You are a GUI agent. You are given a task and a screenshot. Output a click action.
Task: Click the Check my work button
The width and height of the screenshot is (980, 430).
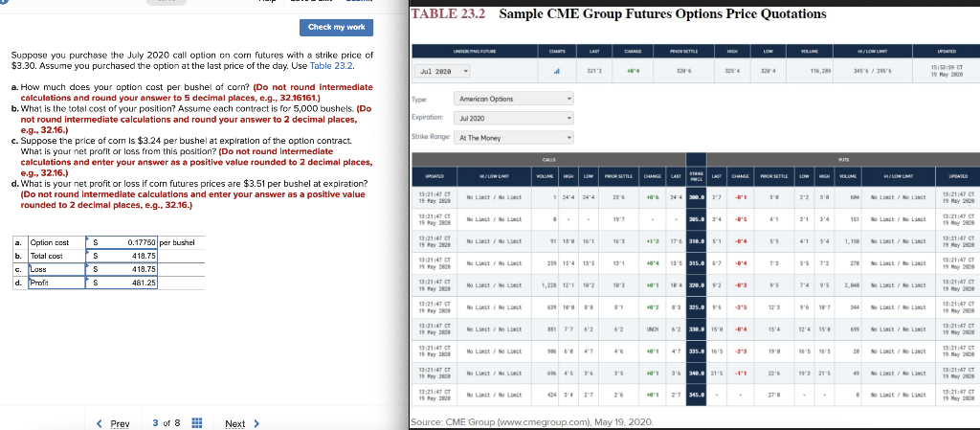(x=336, y=27)
